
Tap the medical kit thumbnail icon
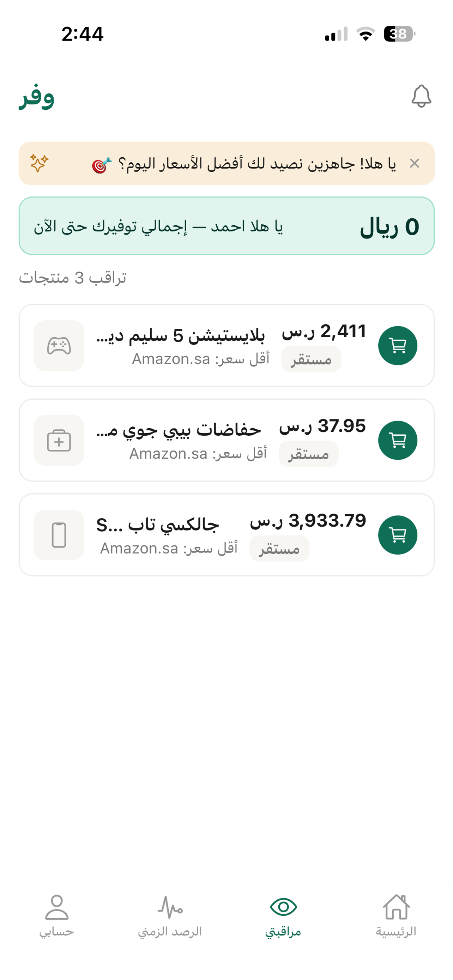[x=59, y=440]
